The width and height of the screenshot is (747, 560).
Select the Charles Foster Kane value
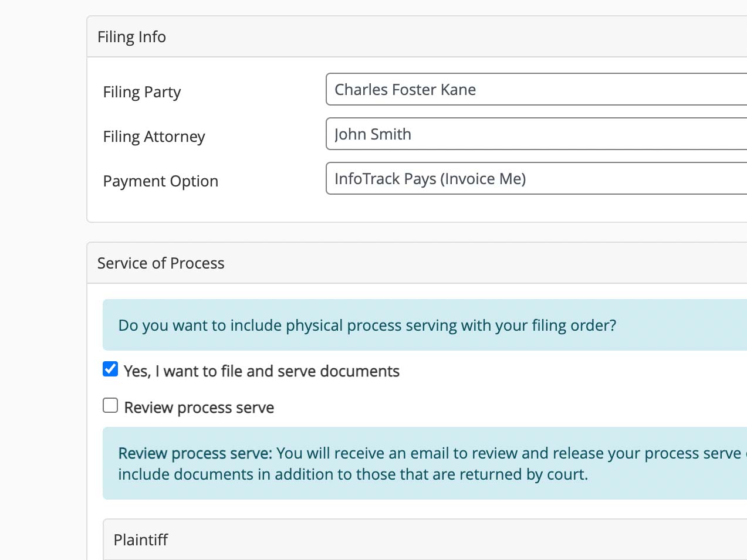405,90
